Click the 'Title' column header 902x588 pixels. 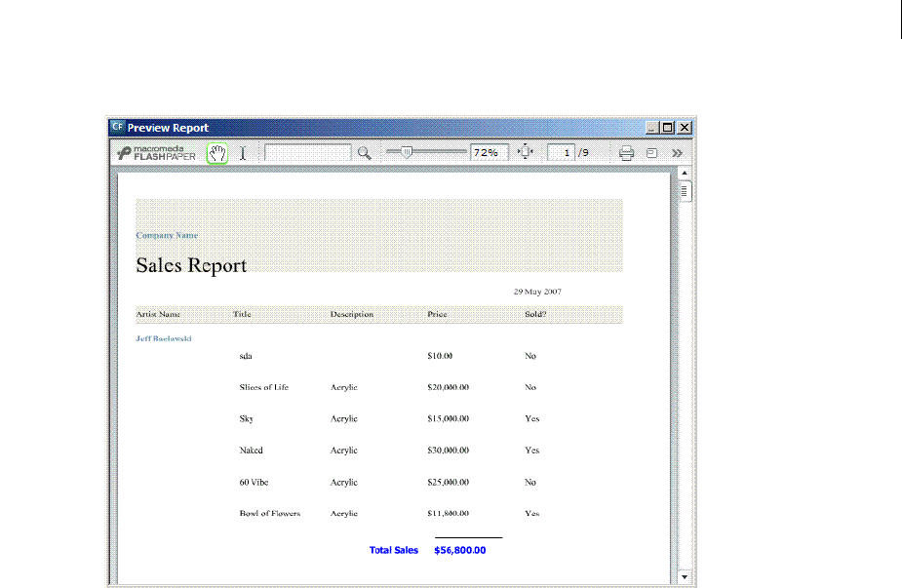[242, 314]
